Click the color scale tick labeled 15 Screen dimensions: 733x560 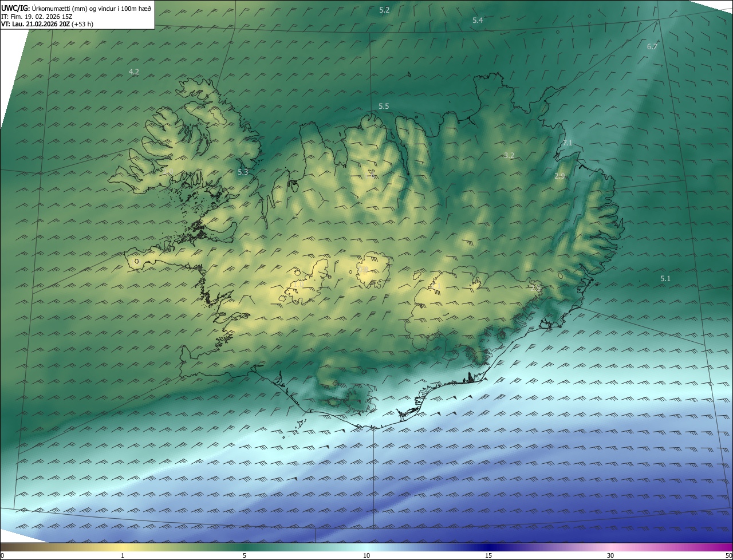click(x=488, y=555)
